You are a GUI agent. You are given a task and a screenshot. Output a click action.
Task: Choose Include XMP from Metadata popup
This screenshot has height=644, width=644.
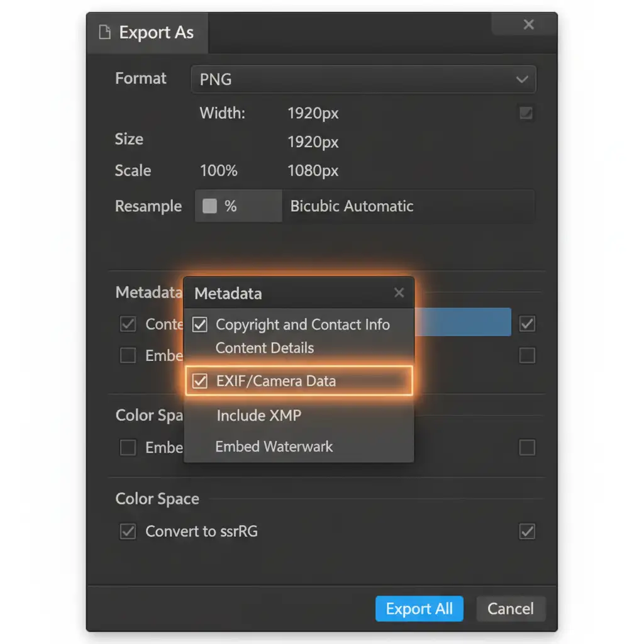point(258,415)
